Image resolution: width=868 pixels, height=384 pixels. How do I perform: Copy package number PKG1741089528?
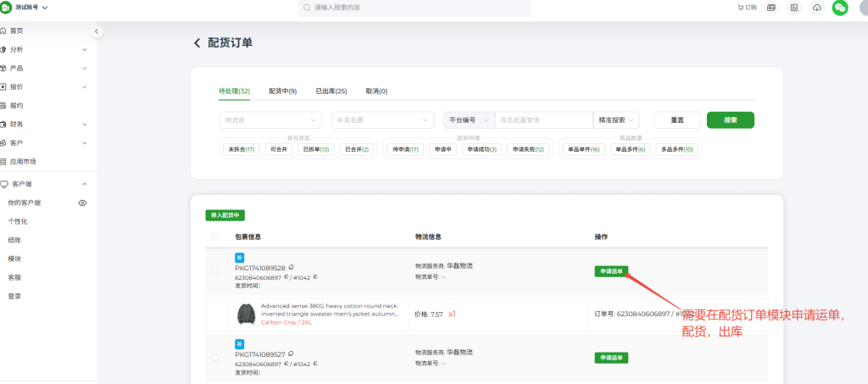pos(291,268)
